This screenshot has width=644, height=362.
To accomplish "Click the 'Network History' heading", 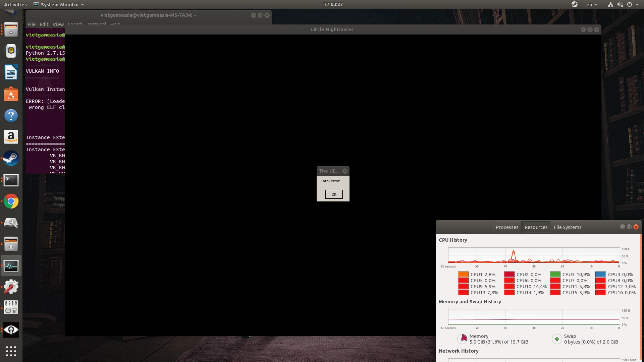I will 459,351.
